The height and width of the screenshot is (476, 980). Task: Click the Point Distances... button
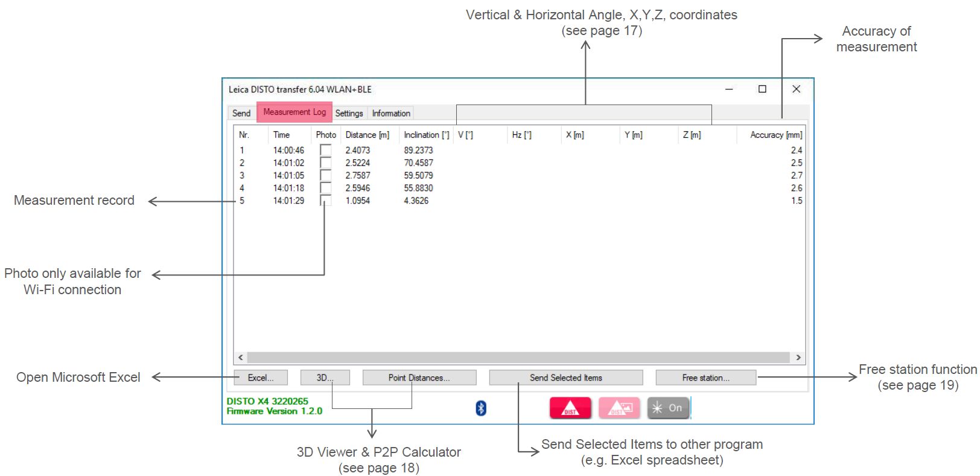point(419,378)
